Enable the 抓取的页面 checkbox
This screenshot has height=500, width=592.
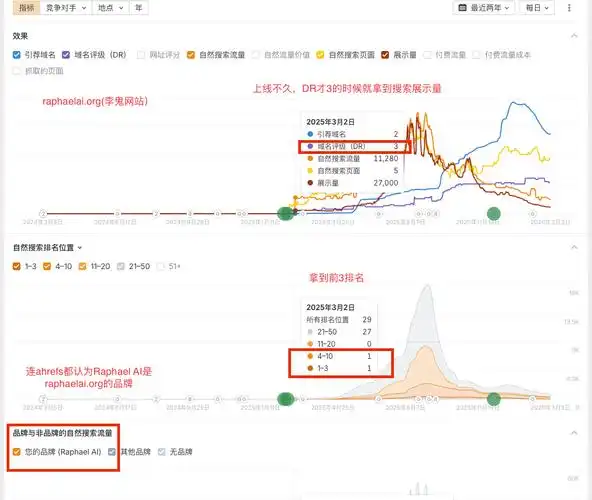[x=17, y=71]
